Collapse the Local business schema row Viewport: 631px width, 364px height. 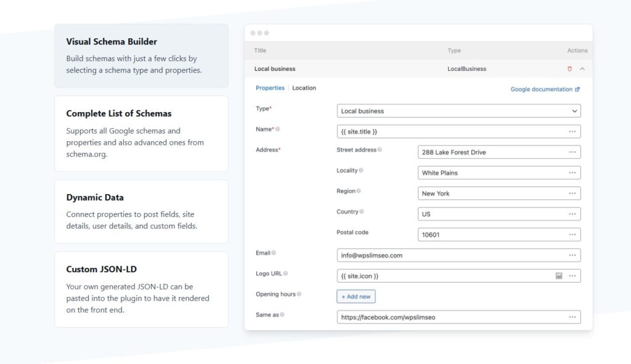coord(582,69)
